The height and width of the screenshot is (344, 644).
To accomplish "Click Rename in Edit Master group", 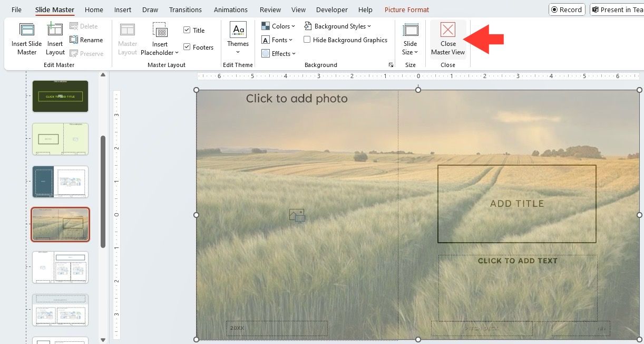I will click(x=86, y=40).
